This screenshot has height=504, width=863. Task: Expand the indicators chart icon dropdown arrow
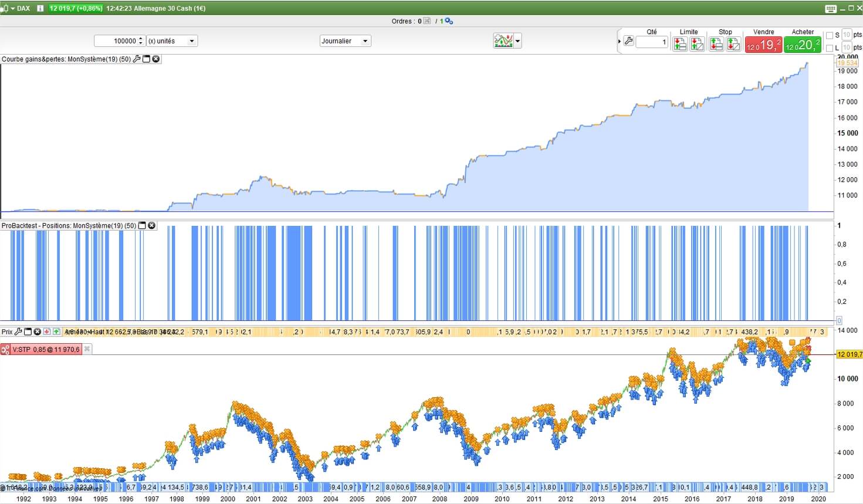[517, 41]
